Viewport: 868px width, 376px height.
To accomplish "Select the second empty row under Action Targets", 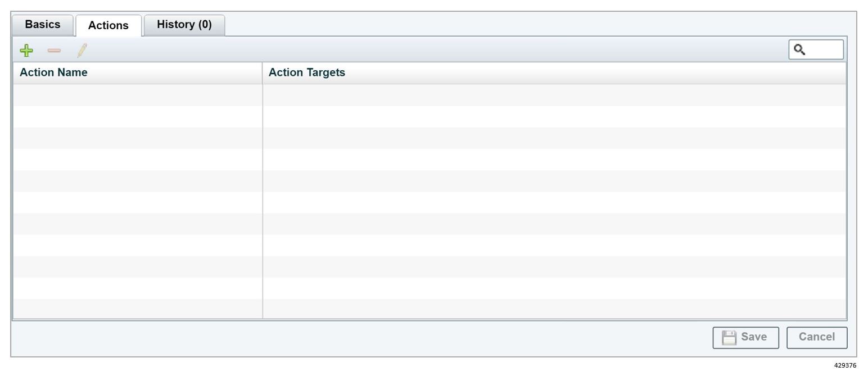I will click(x=554, y=116).
